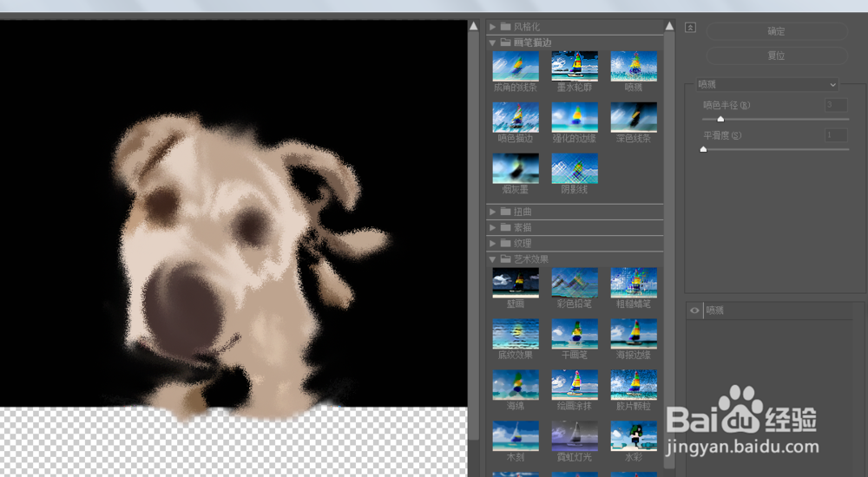868x477 pixels.
Task: Select the 墨水轮廓 filter thumbnail
Action: (575, 67)
